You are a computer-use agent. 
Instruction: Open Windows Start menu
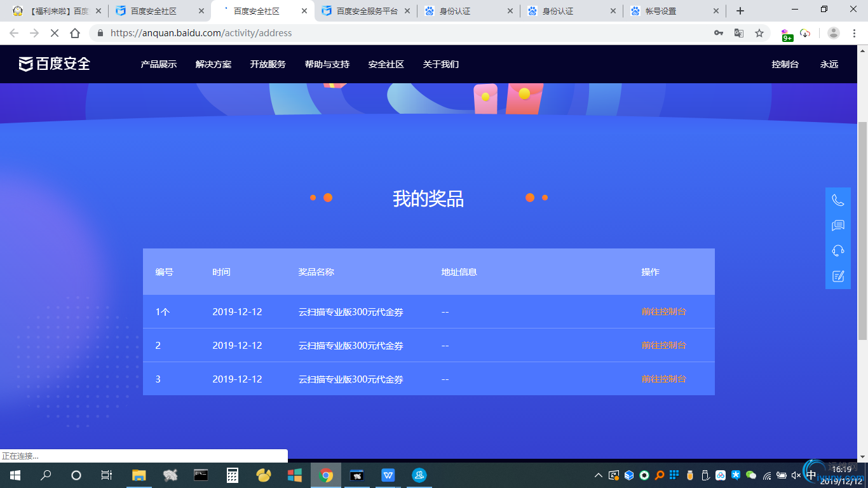15,475
